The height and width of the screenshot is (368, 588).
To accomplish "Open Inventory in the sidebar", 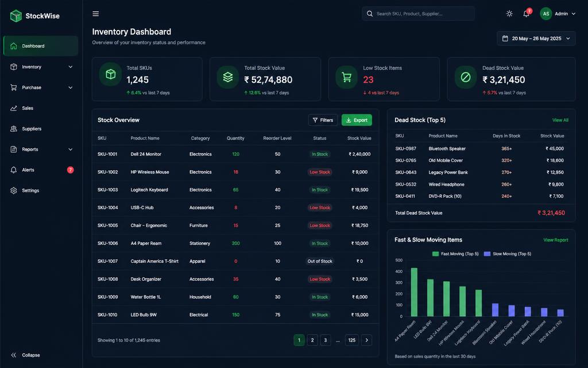I will click(x=41, y=67).
